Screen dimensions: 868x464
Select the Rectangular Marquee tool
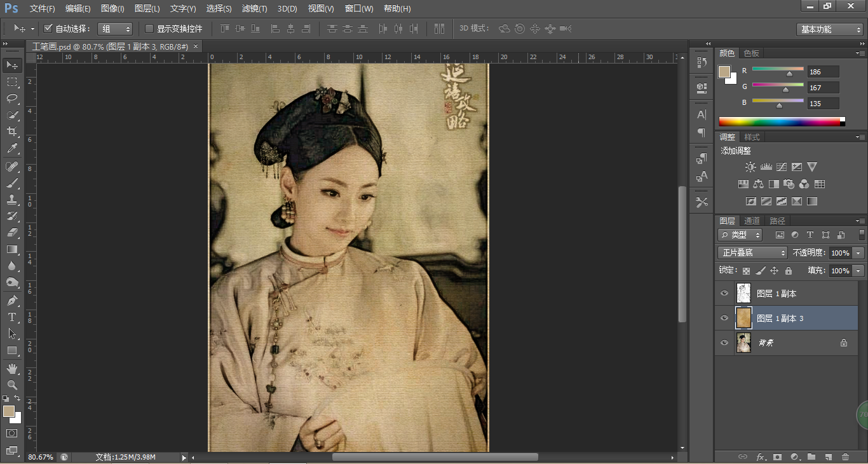tap(12, 82)
